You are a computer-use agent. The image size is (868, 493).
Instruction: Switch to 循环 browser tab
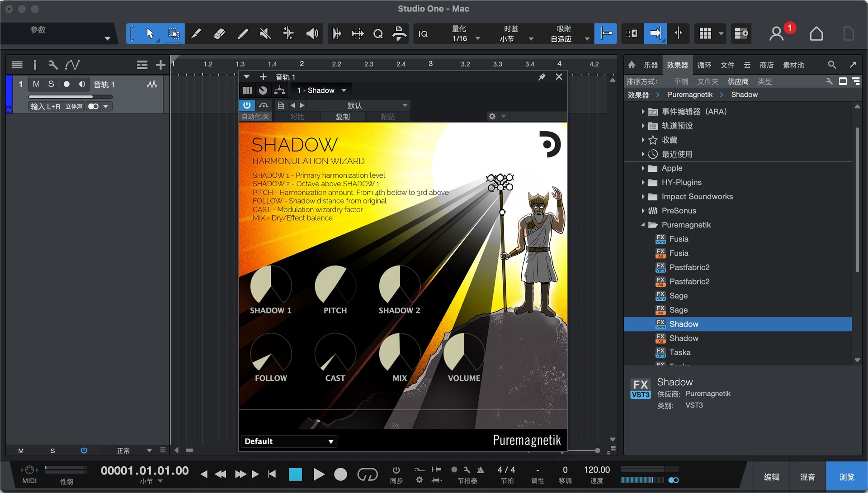[704, 65]
